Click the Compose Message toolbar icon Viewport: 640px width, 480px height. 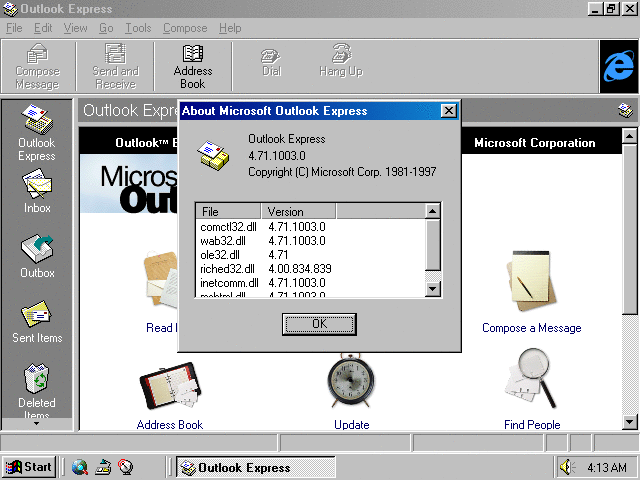pyautogui.click(x=38, y=66)
